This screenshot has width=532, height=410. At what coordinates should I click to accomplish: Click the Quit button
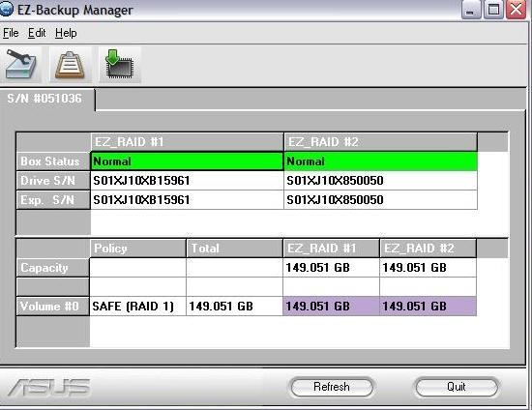point(456,387)
